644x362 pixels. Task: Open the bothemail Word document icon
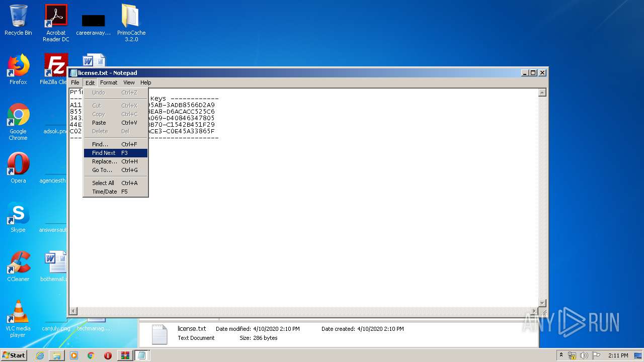(x=54, y=266)
